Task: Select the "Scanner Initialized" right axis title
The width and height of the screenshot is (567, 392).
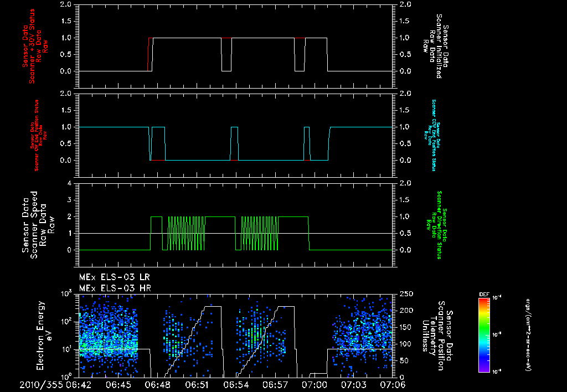Action: click(439, 47)
